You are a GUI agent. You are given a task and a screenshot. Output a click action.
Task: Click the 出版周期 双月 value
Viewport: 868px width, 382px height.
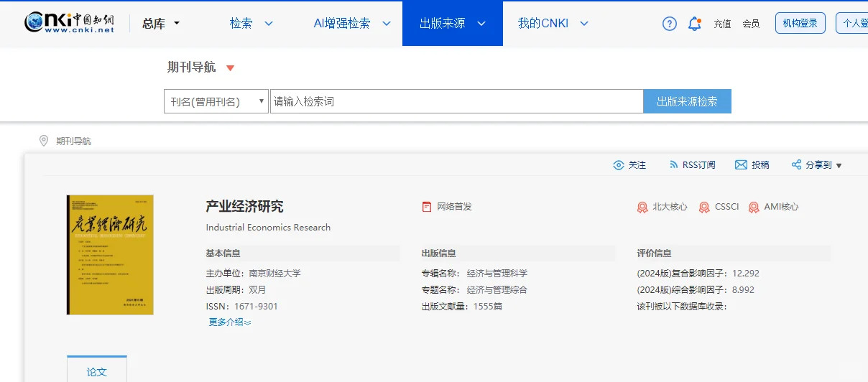coord(257,290)
